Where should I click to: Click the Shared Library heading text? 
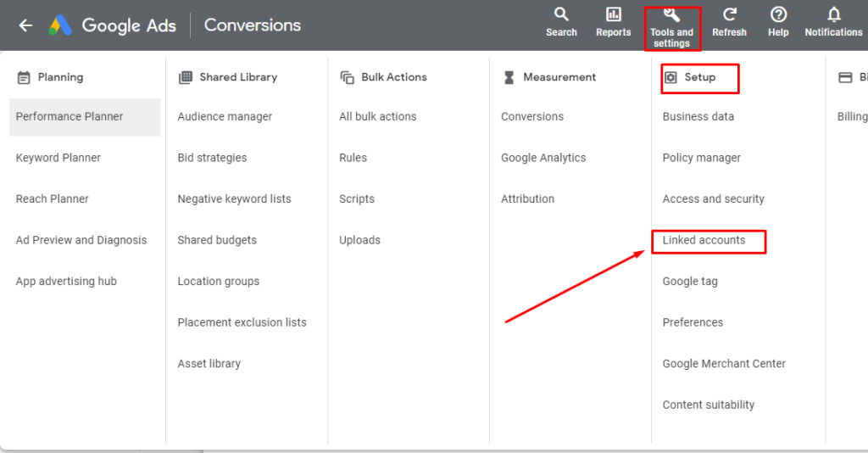pyautogui.click(x=238, y=77)
